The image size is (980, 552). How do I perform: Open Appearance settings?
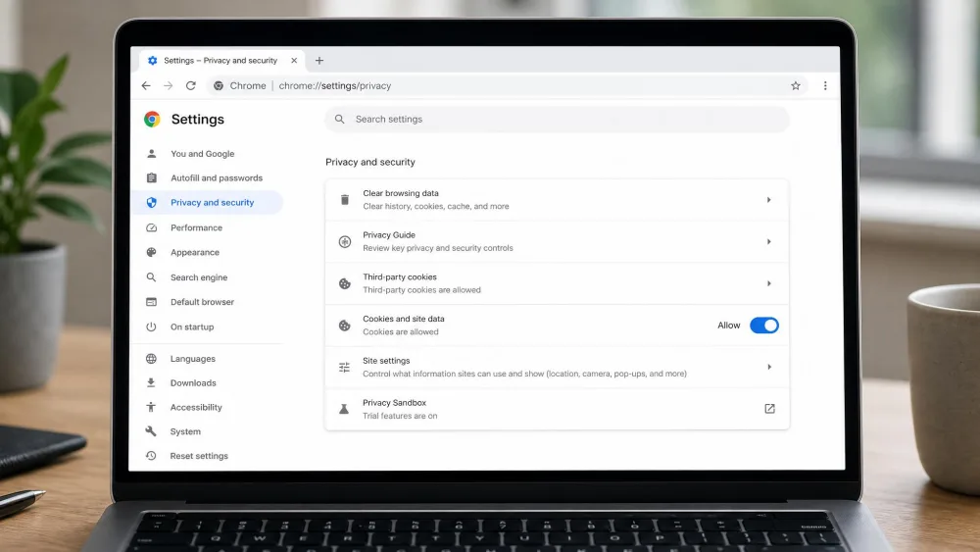pyautogui.click(x=195, y=253)
